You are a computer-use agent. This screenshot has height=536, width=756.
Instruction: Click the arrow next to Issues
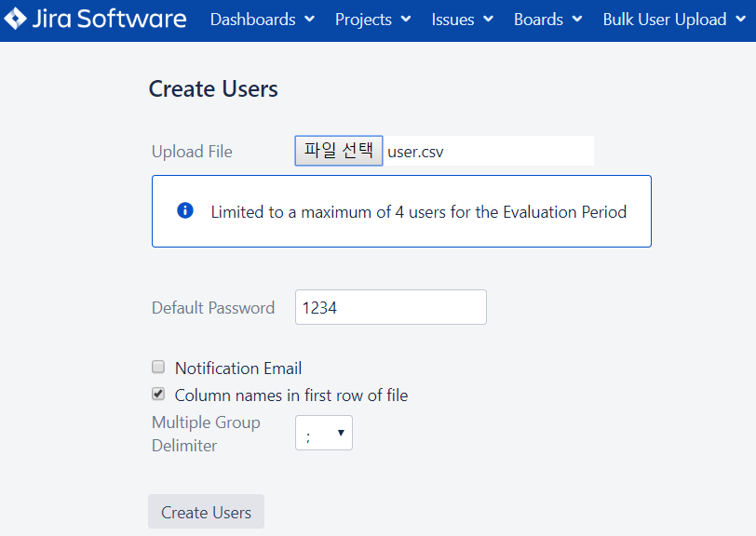[489, 20]
